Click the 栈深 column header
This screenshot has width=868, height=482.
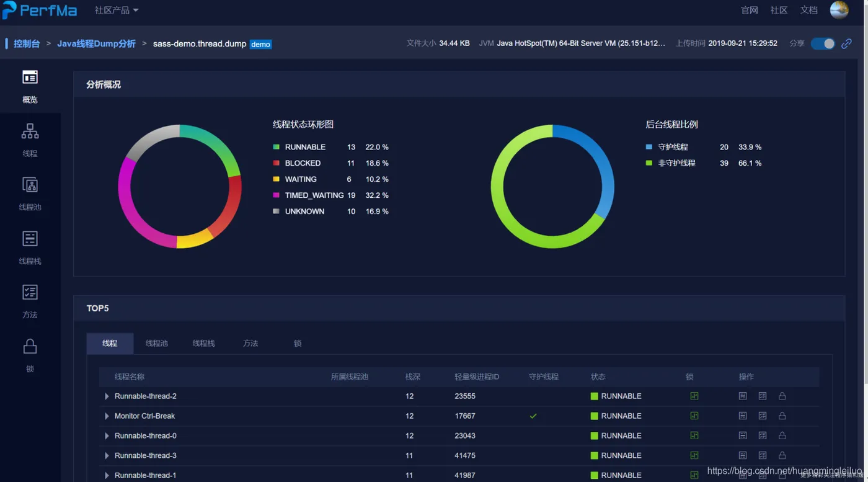point(413,377)
